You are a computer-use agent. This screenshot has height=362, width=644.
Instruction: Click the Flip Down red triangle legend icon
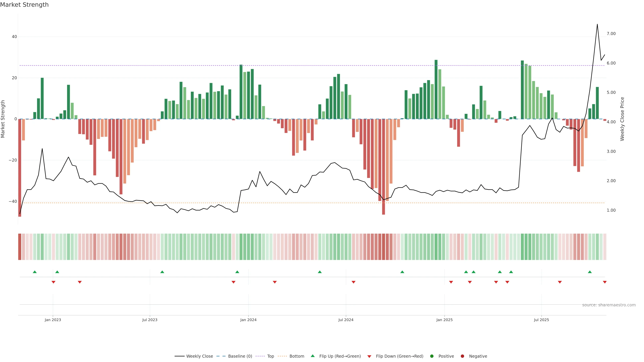pos(369,356)
